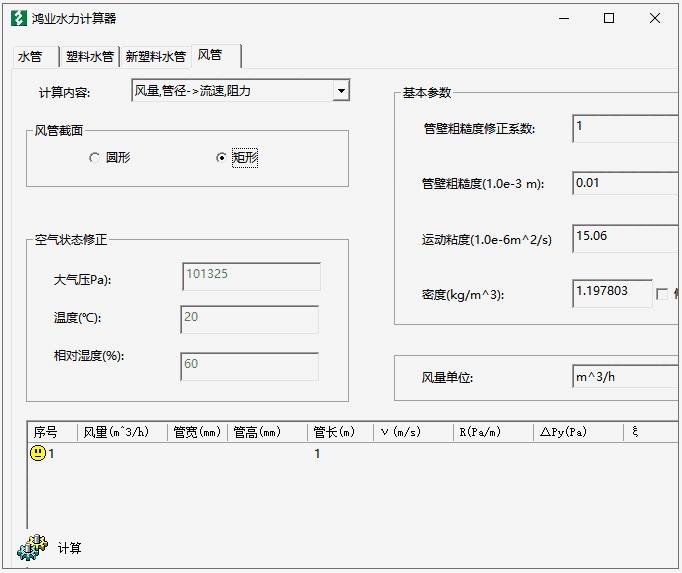Click the 温度(℃) input field
Viewport: 682px width, 573px height.
coord(250,320)
